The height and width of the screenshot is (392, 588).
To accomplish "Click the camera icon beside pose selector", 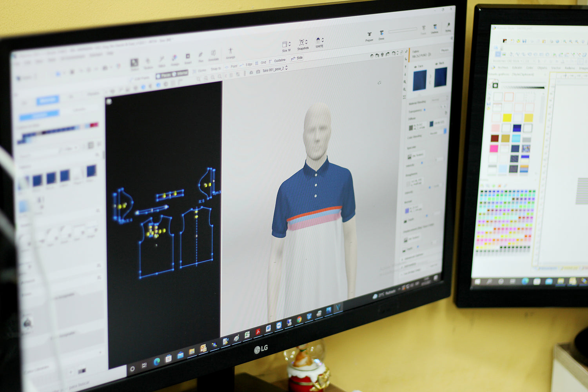I will pyautogui.click(x=258, y=72).
